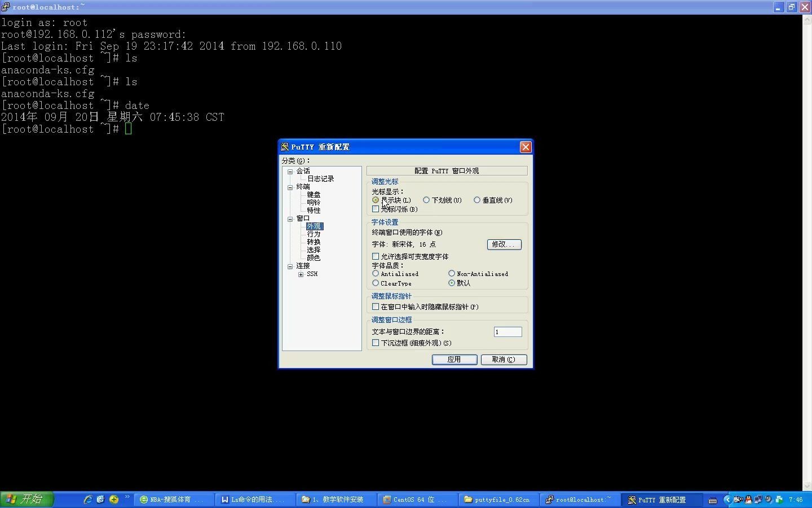
Task: Select 终端 in the category tree
Action: [x=303, y=187]
